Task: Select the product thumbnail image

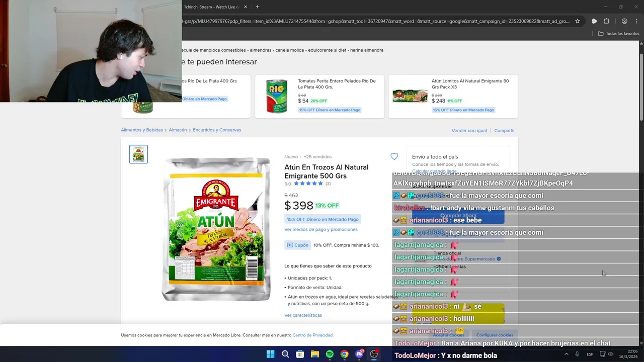Action: pyautogui.click(x=138, y=154)
